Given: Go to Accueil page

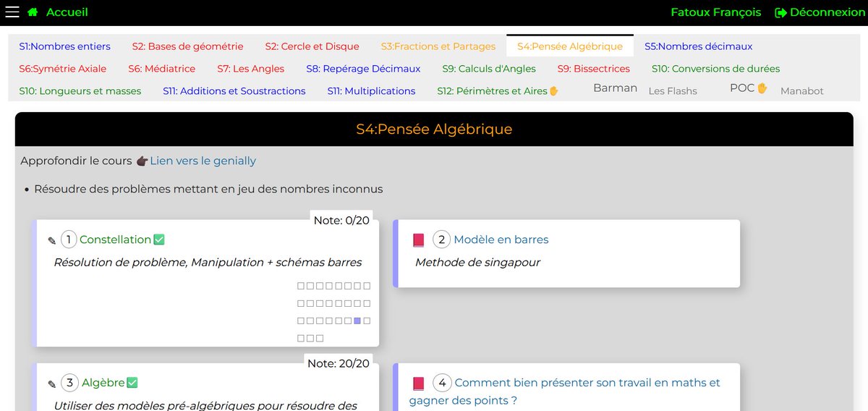Looking at the screenshot, I should point(67,12).
